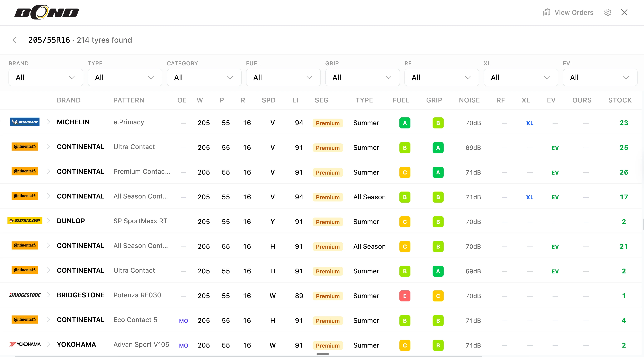
Task: Click the Continental logo on the Ultra Contact row
Action: 25,147
